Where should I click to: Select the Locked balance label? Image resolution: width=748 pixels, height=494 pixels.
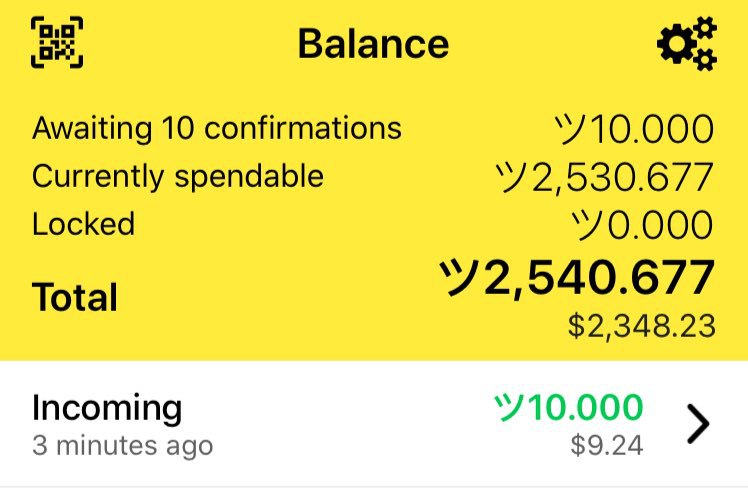click(83, 224)
